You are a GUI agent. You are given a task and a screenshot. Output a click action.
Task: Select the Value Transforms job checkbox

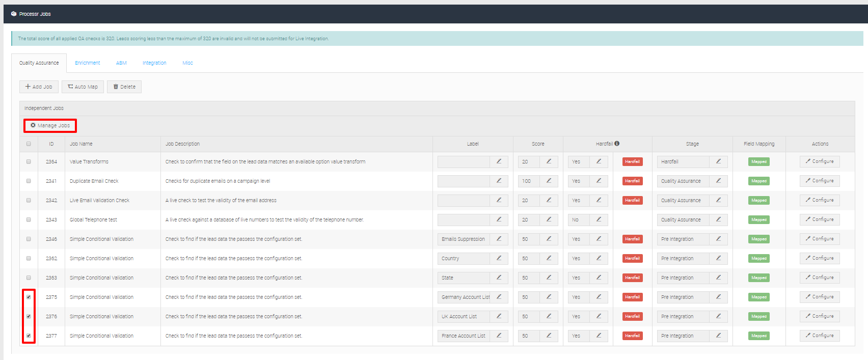[29, 161]
